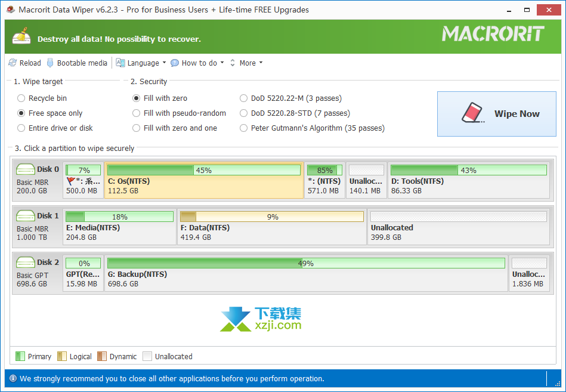Select the 140.1 MB unallocated space on Disk 0
The image size is (566, 392).
[366, 180]
